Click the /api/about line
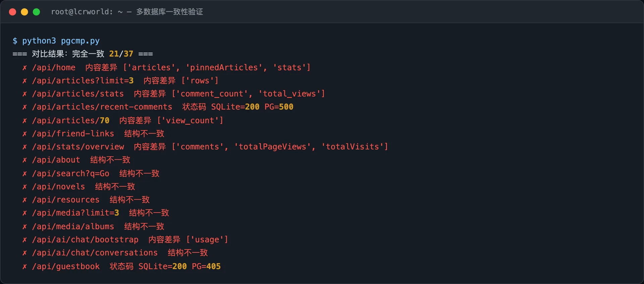Screen dimensions: 644x284 coord(76,160)
